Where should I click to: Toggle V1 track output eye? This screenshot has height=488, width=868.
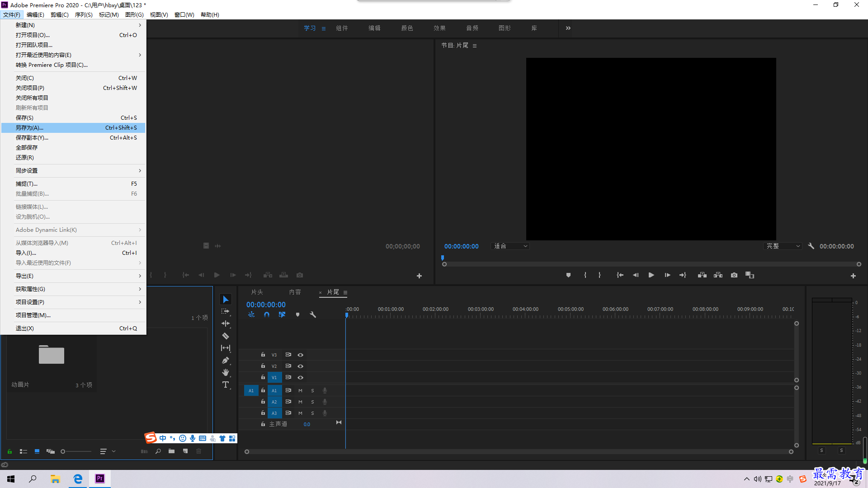[x=300, y=377]
